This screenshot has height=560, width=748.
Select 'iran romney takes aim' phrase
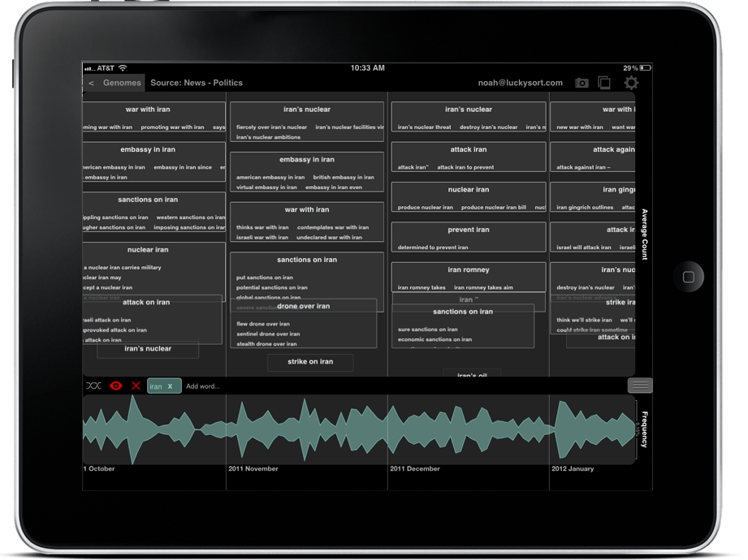483,287
